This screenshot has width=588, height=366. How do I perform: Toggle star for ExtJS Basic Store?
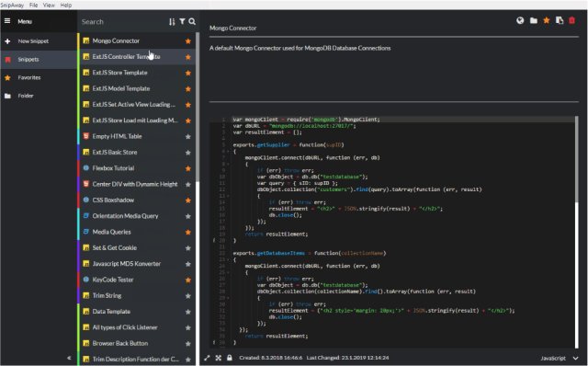click(188, 153)
